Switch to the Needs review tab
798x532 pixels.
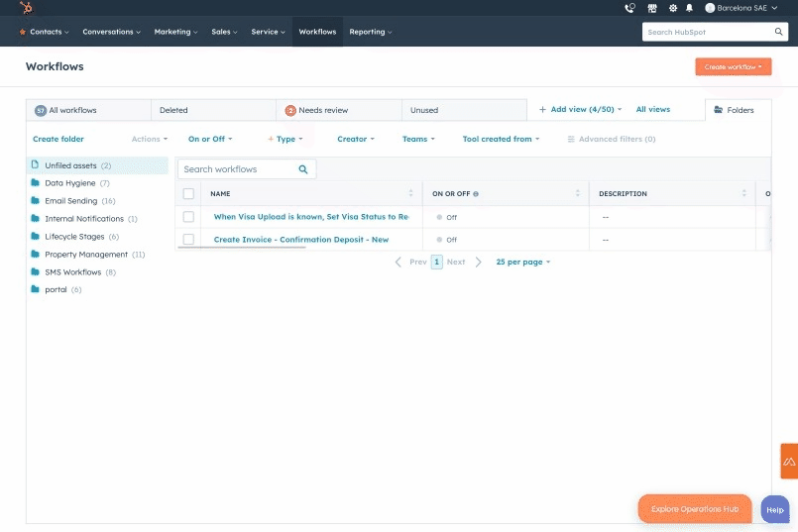(339, 110)
